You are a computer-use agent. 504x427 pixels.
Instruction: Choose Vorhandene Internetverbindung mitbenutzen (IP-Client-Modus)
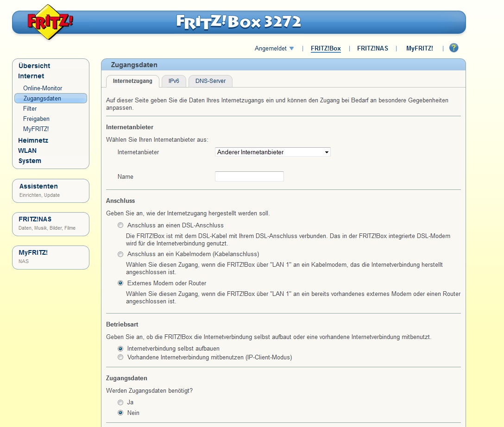coord(120,357)
